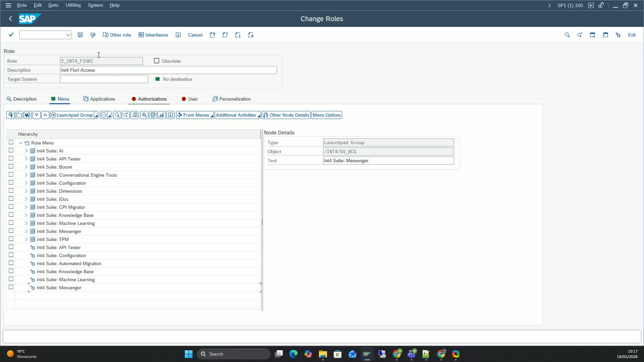The width and height of the screenshot is (644, 362).
Task: Expand the Int4 Suite: IDoc folder
Action: [x=26, y=199]
